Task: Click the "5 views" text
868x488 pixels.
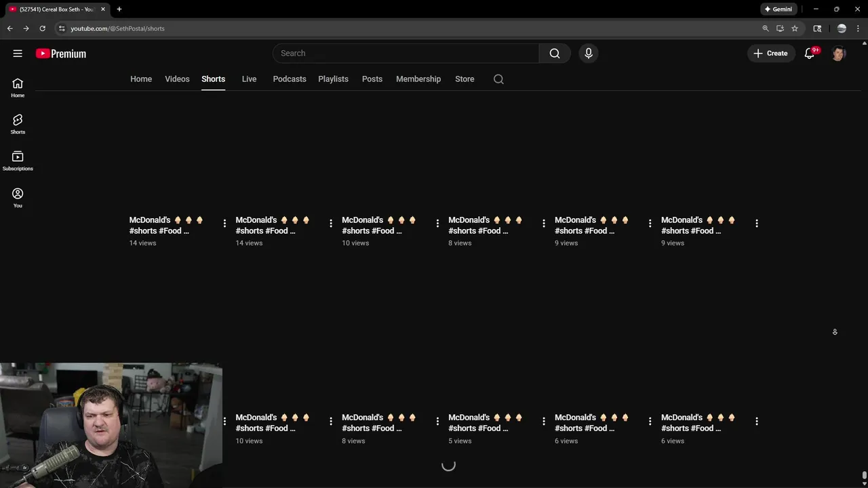Action: click(460, 441)
